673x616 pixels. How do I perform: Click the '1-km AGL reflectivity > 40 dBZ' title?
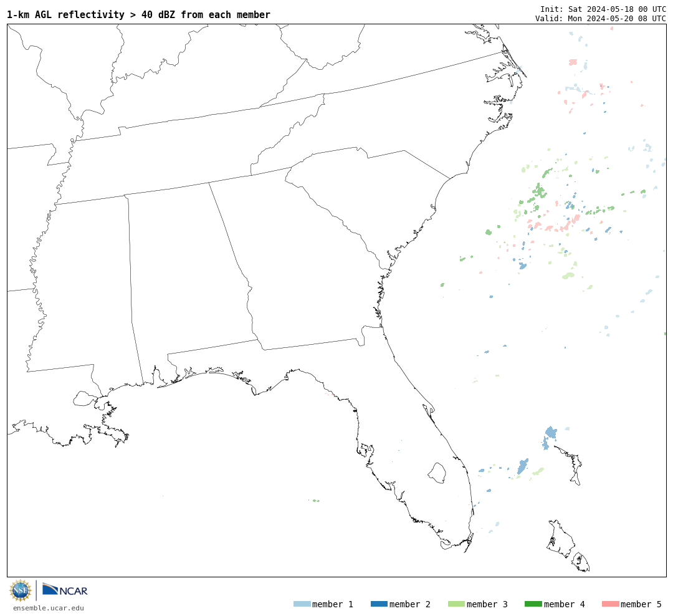pos(138,14)
